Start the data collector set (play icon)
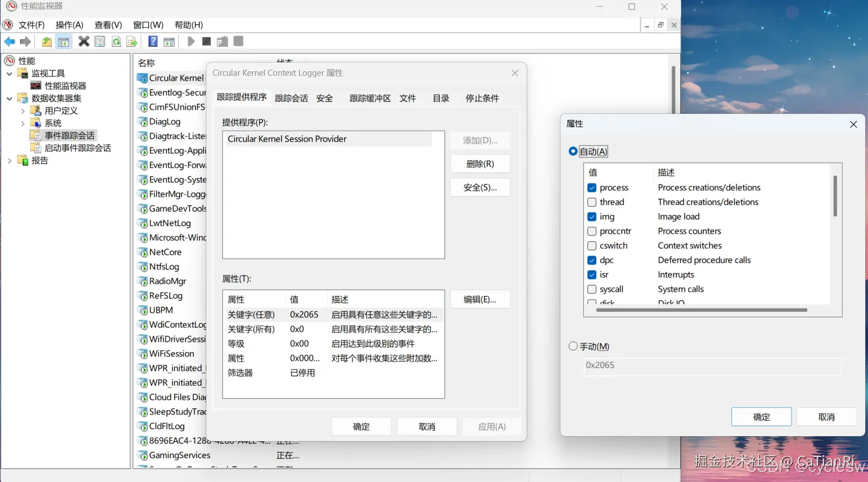The height and width of the screenshot is (482, 868). (x=191, y=41)
